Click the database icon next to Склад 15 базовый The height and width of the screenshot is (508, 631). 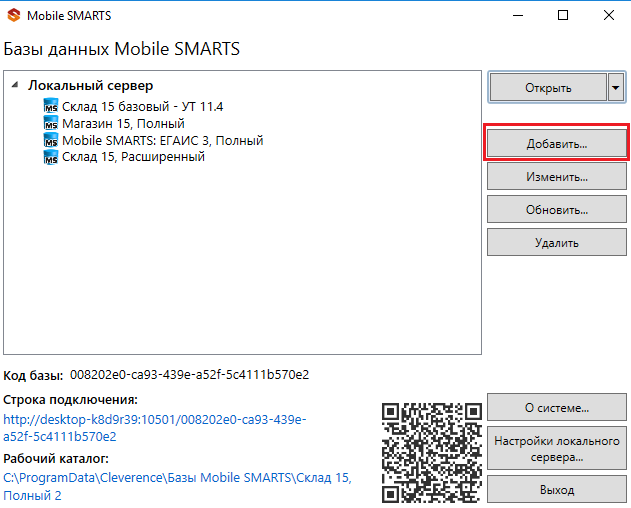click(52, 106)
